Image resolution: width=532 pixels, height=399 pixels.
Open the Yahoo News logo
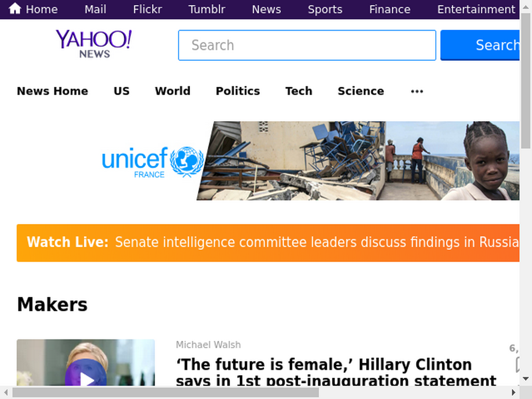pyautogui.click(x=94, y=44)
